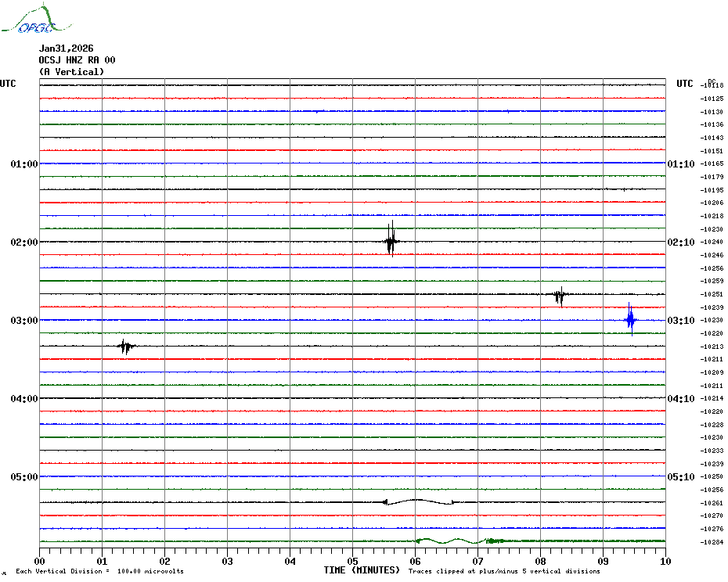Click the -10125 DC offset value
Image resolution: width=728 pixels, height=582 pixels.
click(x=712, y=99)
